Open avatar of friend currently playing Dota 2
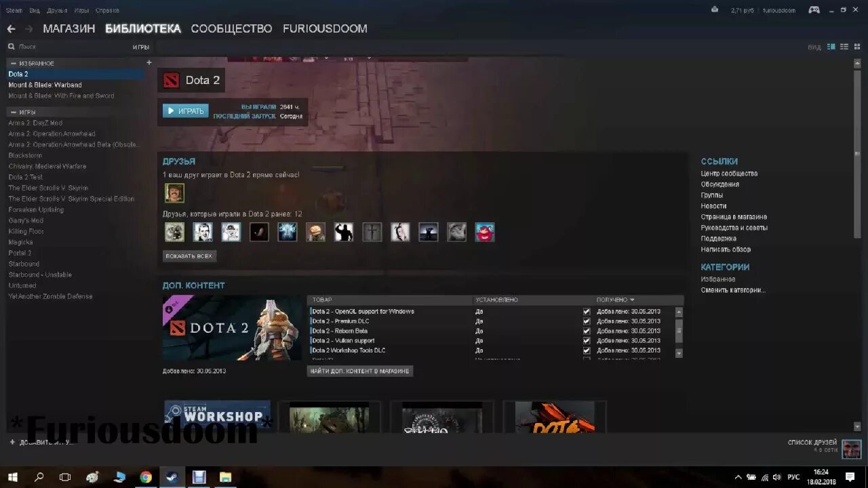 tap(174, 193)
